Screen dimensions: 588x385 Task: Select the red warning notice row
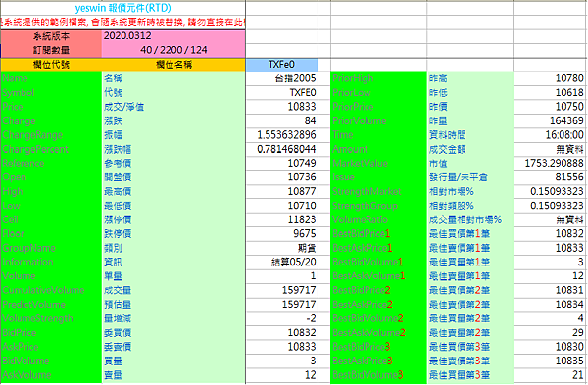click(123, 23)
